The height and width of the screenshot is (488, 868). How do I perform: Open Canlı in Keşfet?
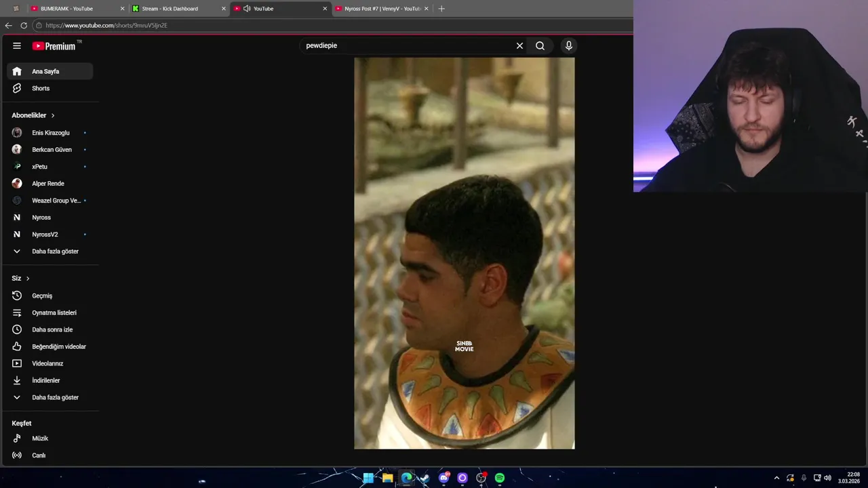pos(50,455)
